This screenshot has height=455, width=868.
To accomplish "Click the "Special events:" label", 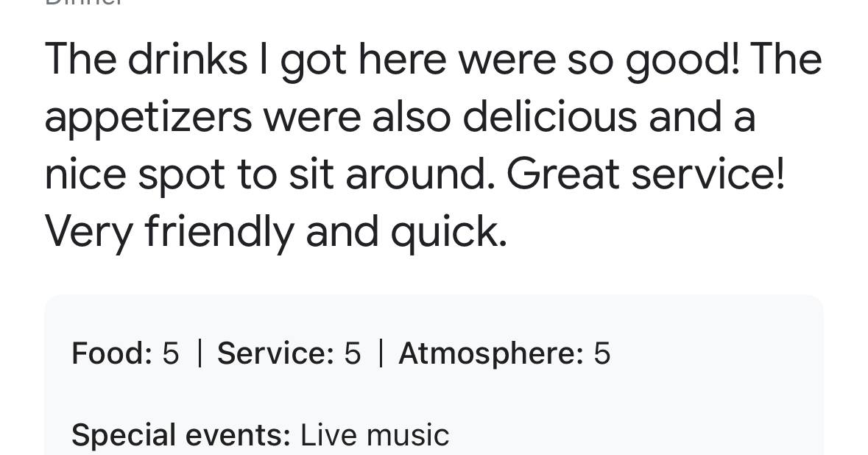I will click(x=181, y=436).
